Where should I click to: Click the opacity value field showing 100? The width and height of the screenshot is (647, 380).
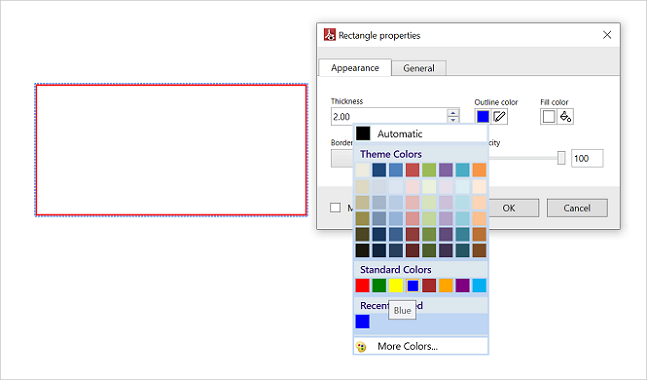click(587, 158)
